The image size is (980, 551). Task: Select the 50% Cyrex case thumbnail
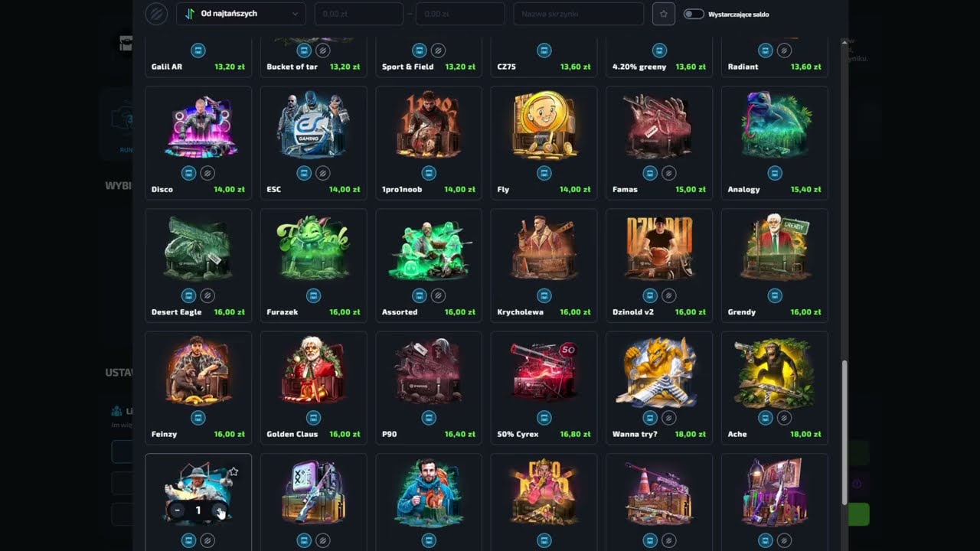(x=544, y=370)
